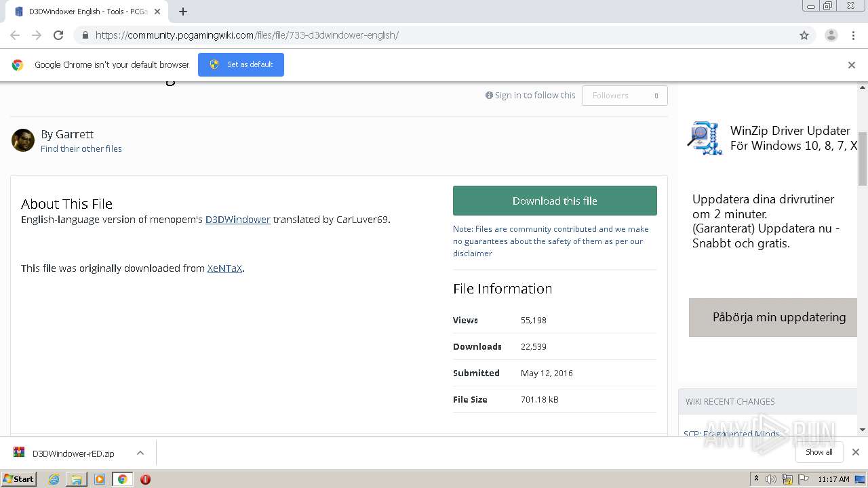The height and width of the screenshot is (488, 868).
Task: Go forward in Chrome history
Action: click(x=37, y=35)
